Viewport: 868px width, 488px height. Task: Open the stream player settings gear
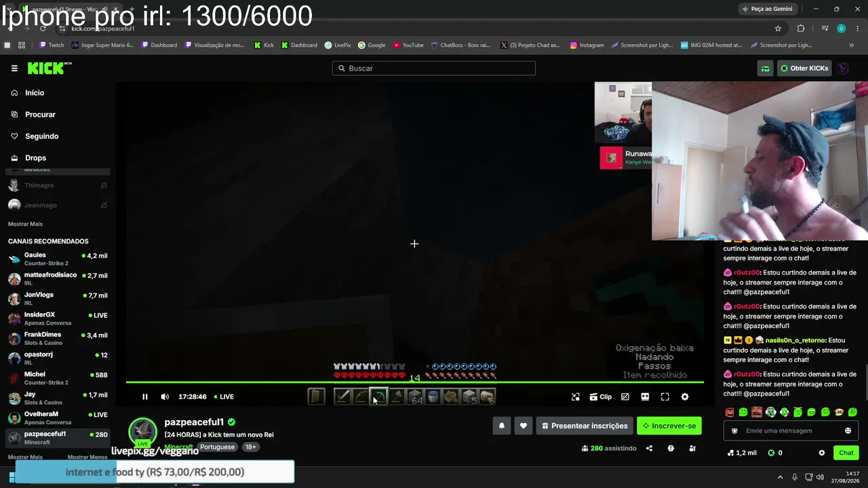684,396
